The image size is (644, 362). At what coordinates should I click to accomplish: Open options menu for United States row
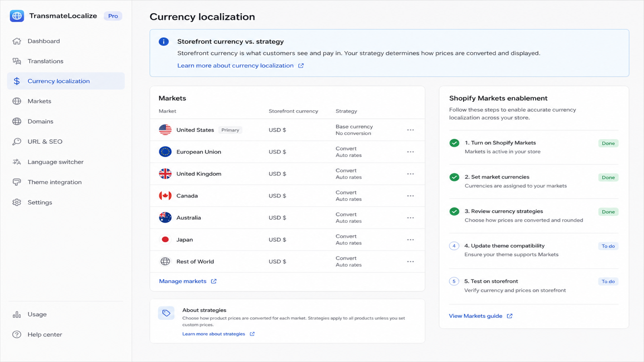coord(411,130)
